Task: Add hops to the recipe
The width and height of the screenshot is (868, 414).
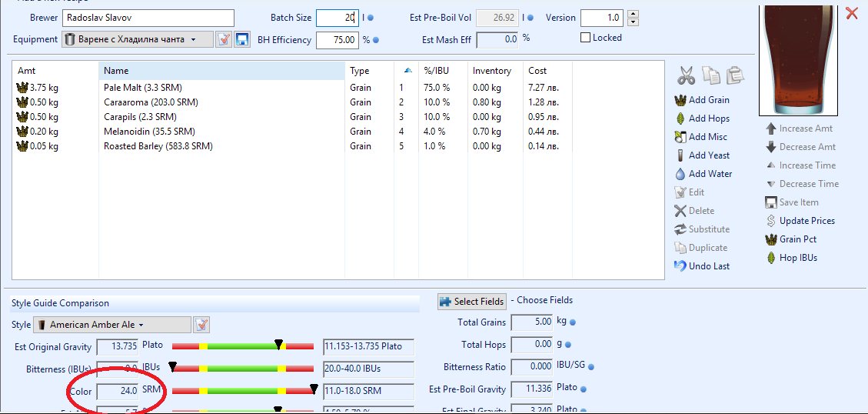Action: pyautogui.click(x=680, y=119)
